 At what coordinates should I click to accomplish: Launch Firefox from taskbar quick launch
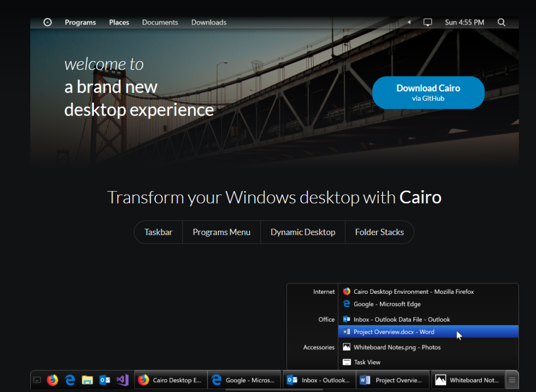(x=52, y=380)
